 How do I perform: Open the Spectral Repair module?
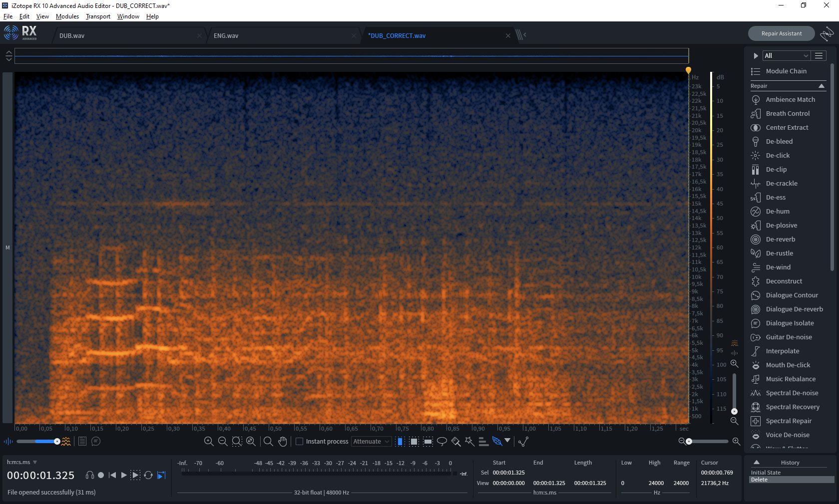point(788,421)
